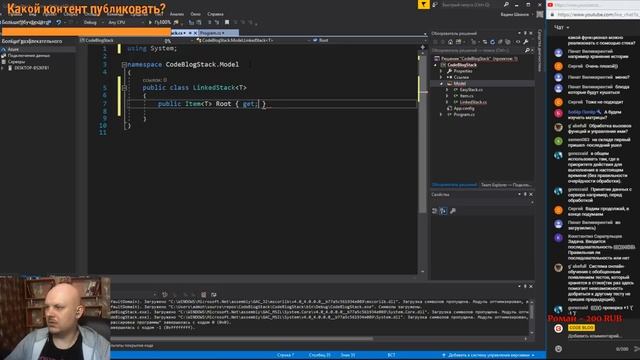Click the Start debugging green play button
Screen dimensions: 640x360
pyautogui.click(x=150, y=22)
